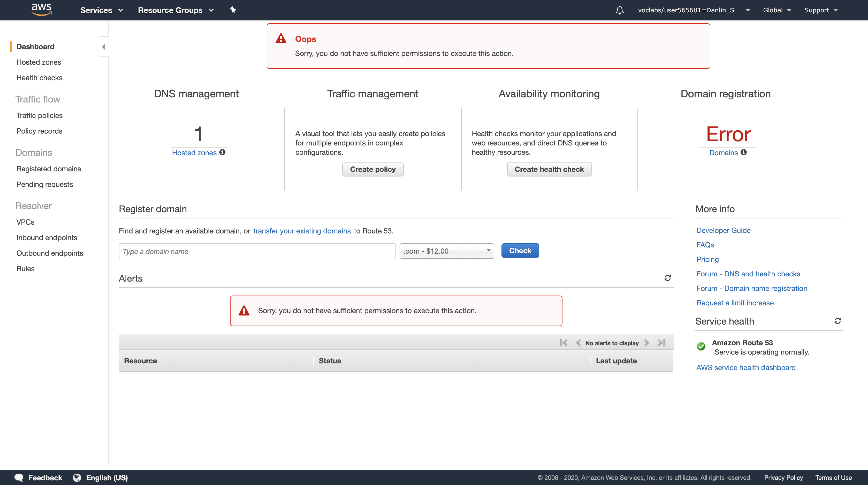The height and width of the screenshot is (485, 868).
Task: Open Hosted zones in sidebar
Action: click(x=39, y=62)
